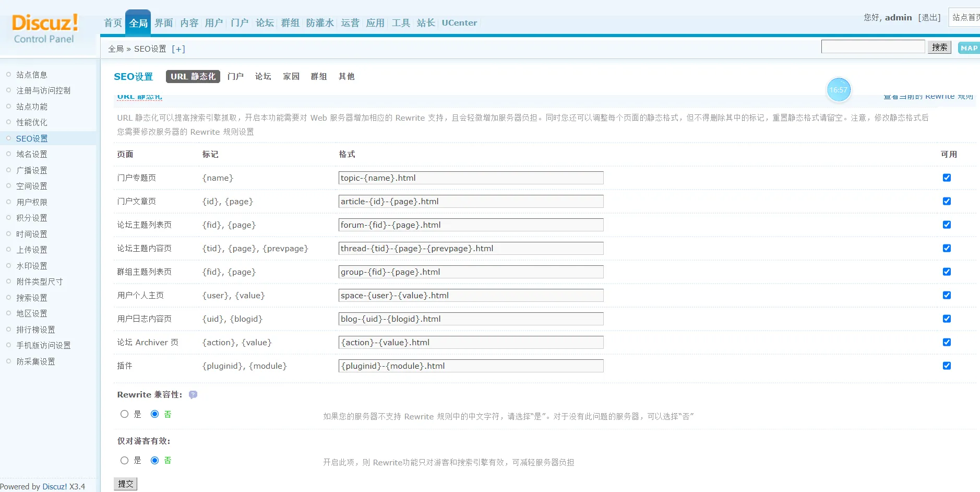Uncheck the 门户专题页 available checkbox

pos(947,178)
